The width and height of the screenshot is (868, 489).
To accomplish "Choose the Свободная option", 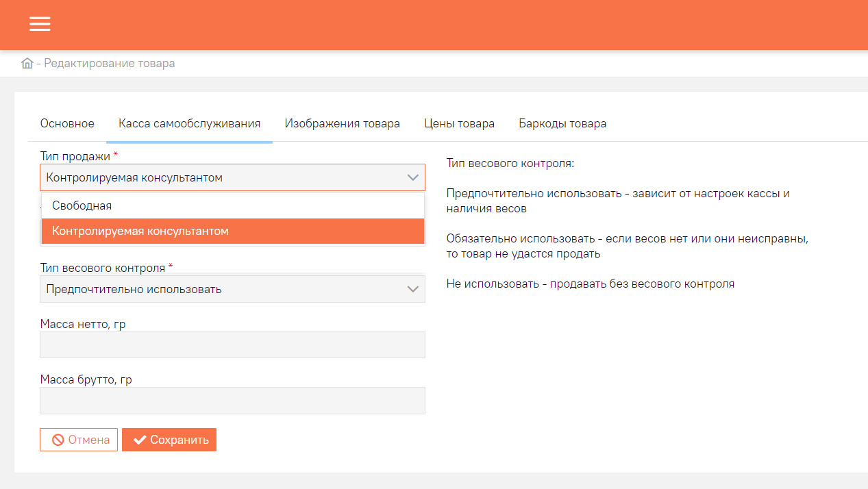I will click(233, 205).
